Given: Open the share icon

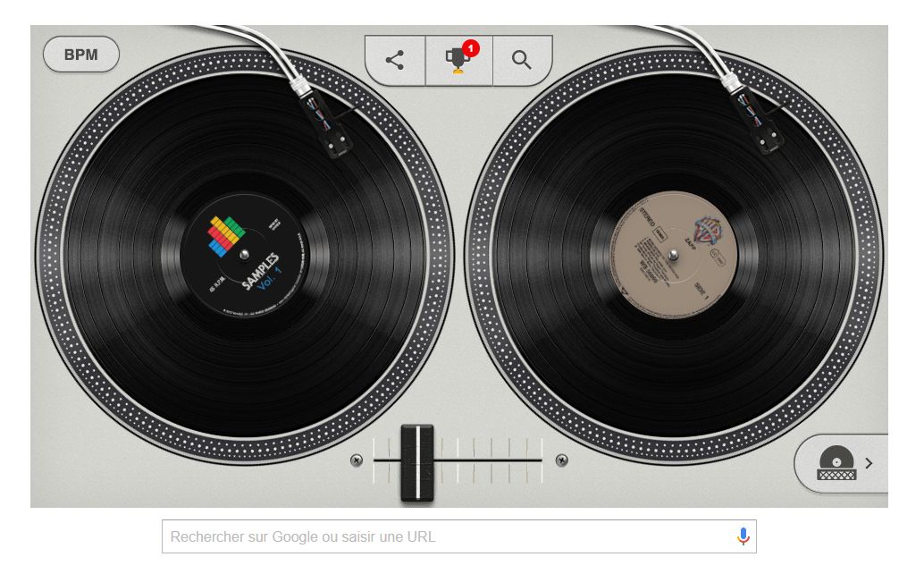Looking at the screenshot, I should pos(394,60).
